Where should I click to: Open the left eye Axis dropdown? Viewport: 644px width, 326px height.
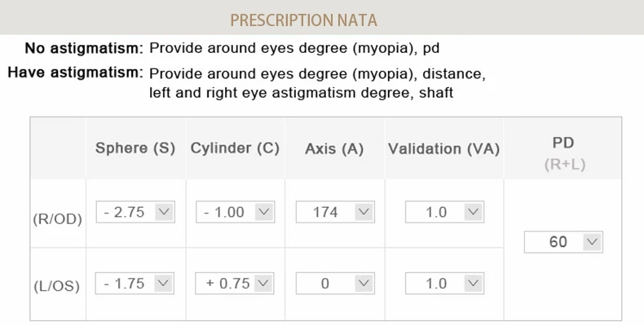(x=334, y=284)
